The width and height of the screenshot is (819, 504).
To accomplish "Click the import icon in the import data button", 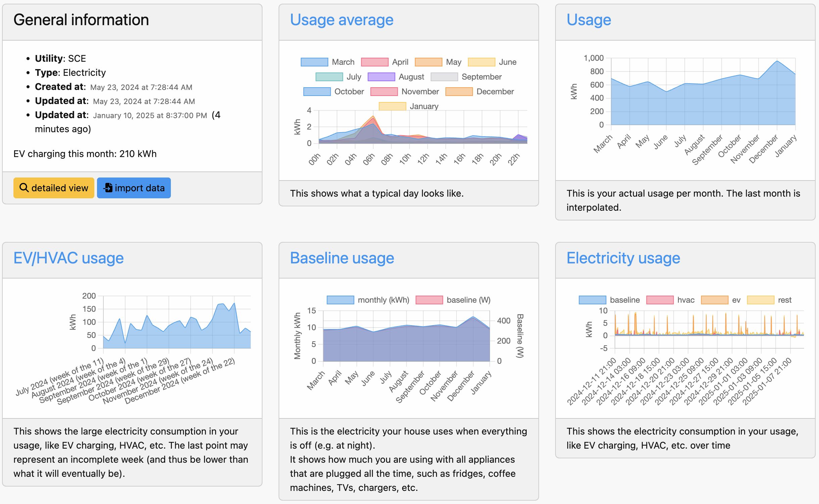I will [108, 188].
